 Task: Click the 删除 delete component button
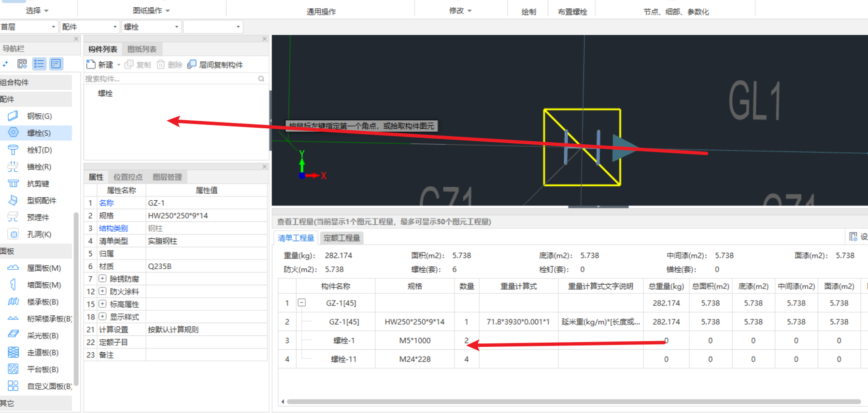click(170, 65)
